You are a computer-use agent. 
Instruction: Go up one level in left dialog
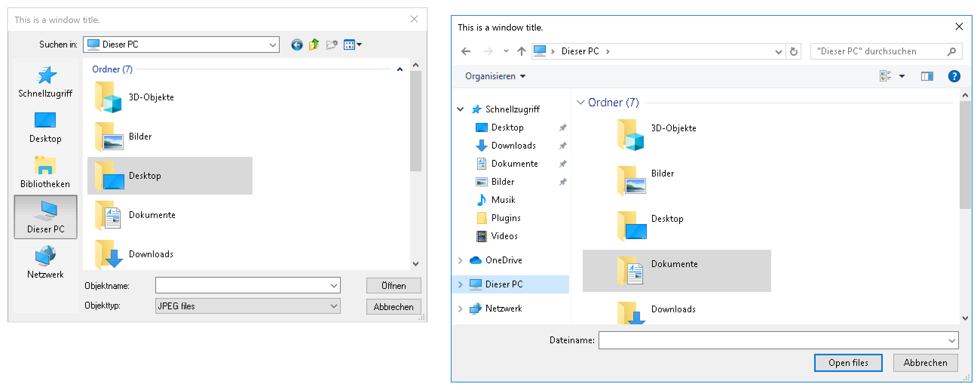pos(314,45)
